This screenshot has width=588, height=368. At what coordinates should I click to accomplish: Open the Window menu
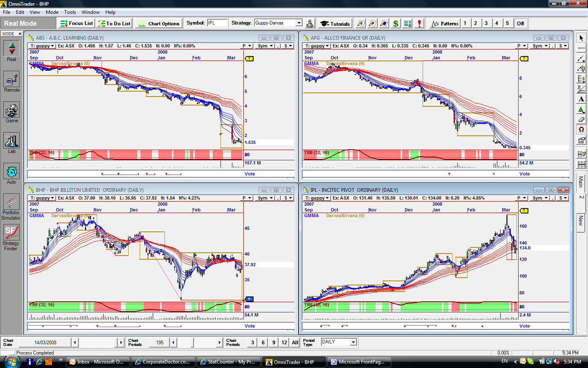(x=90, y=12)
